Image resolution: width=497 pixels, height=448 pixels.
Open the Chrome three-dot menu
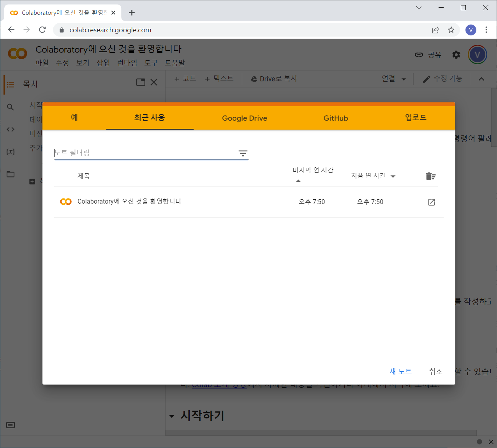pos(486,30)
